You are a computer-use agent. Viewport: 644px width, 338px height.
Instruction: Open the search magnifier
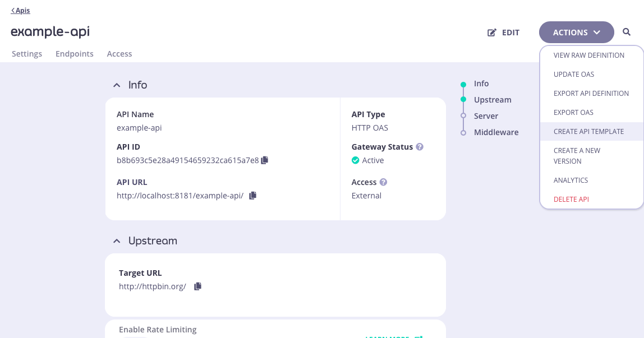(x=627, y=32)
